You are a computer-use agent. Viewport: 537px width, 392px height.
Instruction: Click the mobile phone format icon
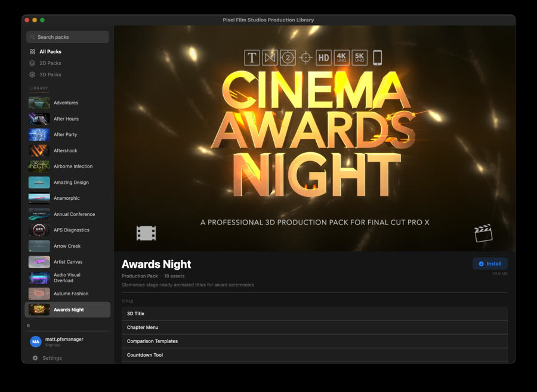tap(378, 57)
